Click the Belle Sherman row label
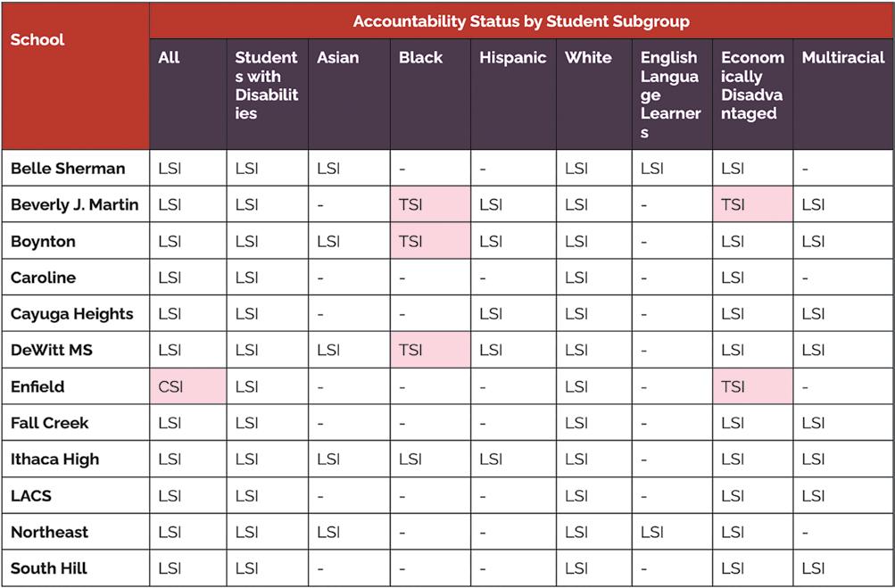The image size is (895, 588). coord(68,169)
